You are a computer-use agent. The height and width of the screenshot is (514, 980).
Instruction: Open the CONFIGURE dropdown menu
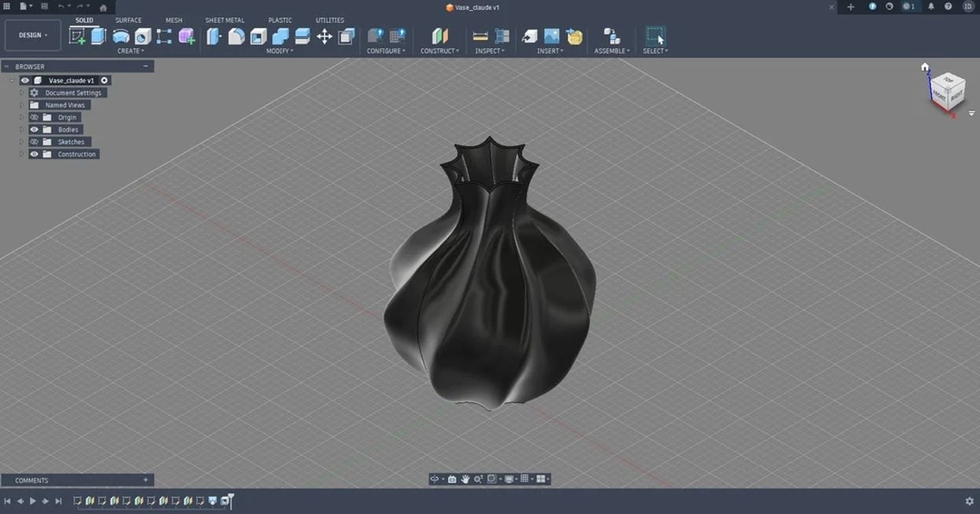386,51
